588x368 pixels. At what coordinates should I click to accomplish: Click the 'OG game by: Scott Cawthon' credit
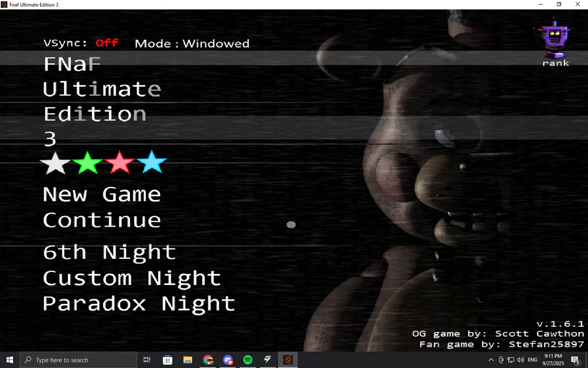pos(498,333)
